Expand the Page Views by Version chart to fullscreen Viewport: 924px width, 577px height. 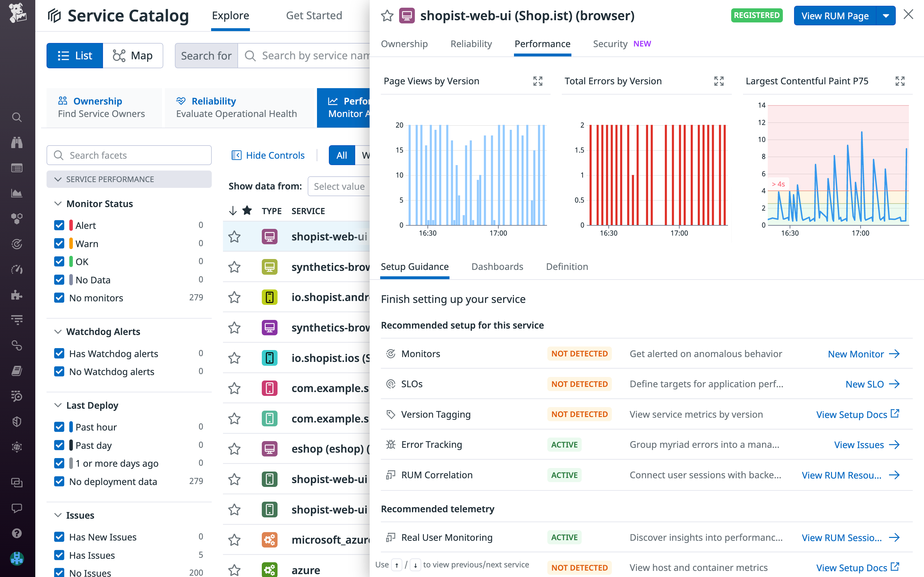click(538, 81)
